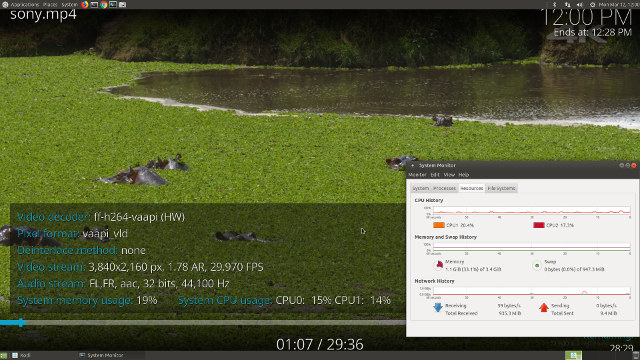Click the Memory pie color icon

point(439,265)
